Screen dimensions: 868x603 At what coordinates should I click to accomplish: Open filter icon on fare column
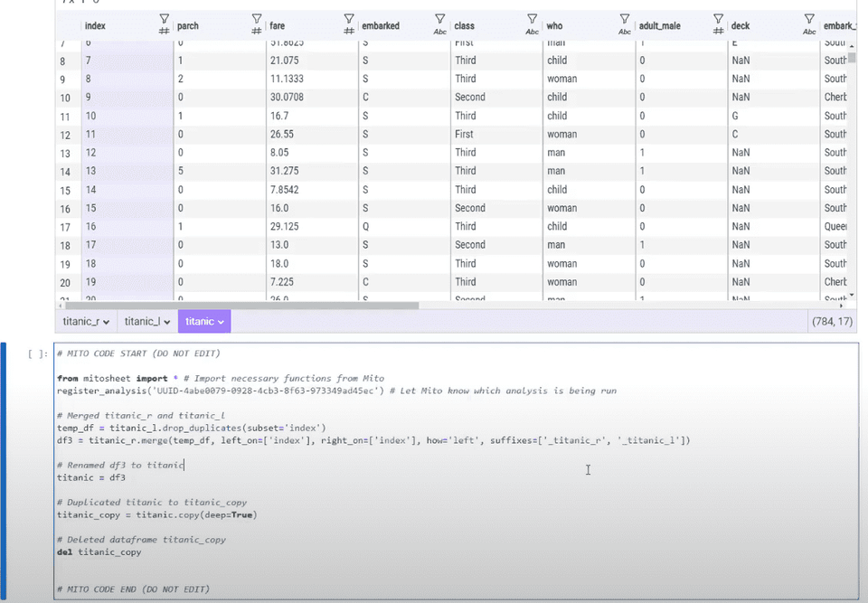349,19
